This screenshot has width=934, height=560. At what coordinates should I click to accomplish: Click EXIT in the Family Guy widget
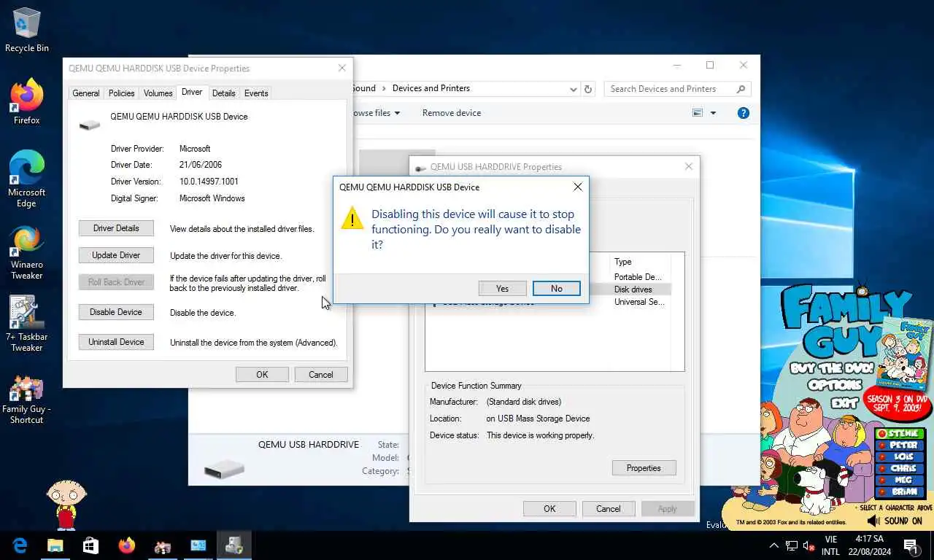click(x=844, y=402)
